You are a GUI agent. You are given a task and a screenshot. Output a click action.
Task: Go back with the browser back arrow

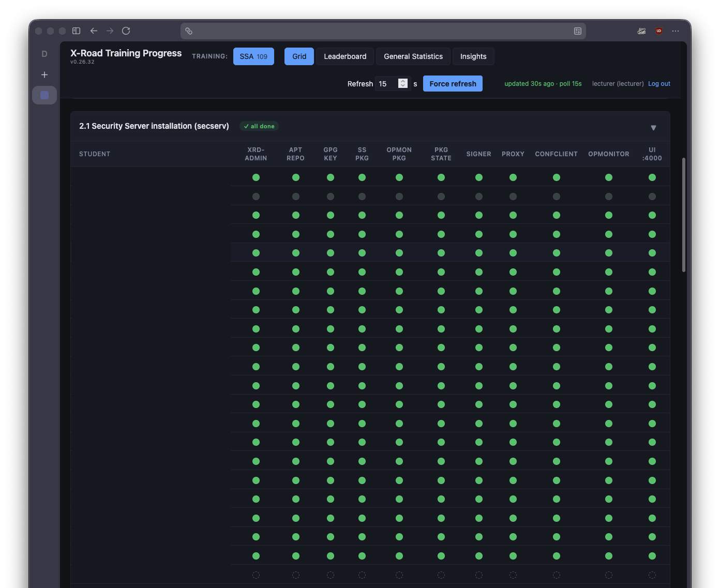pos(94,31)
